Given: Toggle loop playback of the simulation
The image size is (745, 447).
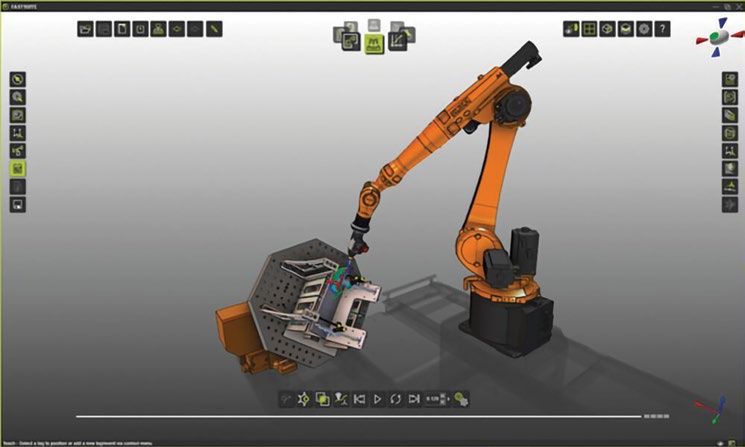Looking at the screenshot, I should pos(395,399).
